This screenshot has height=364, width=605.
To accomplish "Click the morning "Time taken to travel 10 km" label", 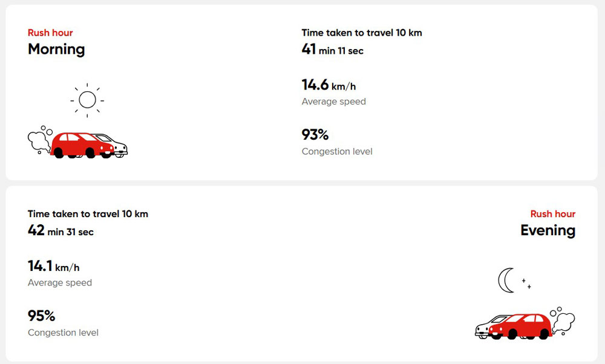I will click(361, 33).
